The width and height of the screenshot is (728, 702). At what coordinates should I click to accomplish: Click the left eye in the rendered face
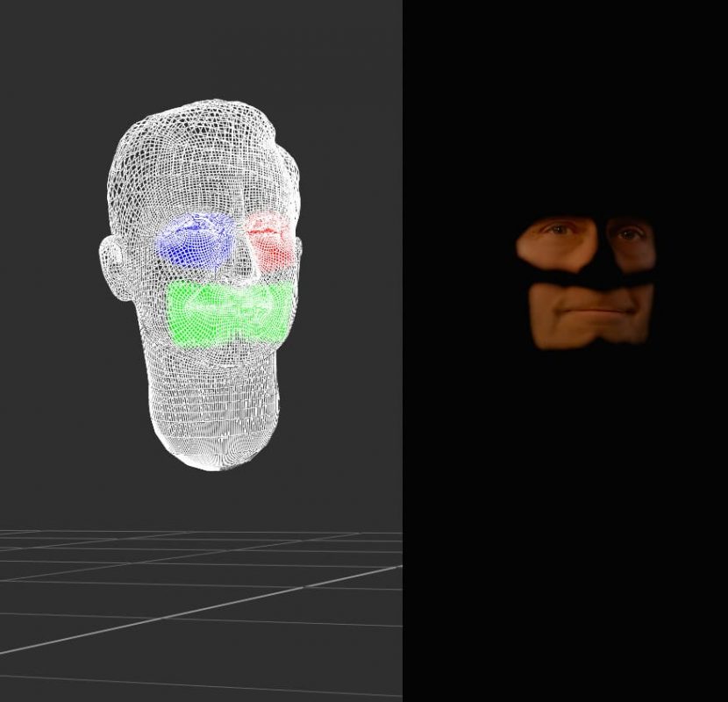point(558,231)
